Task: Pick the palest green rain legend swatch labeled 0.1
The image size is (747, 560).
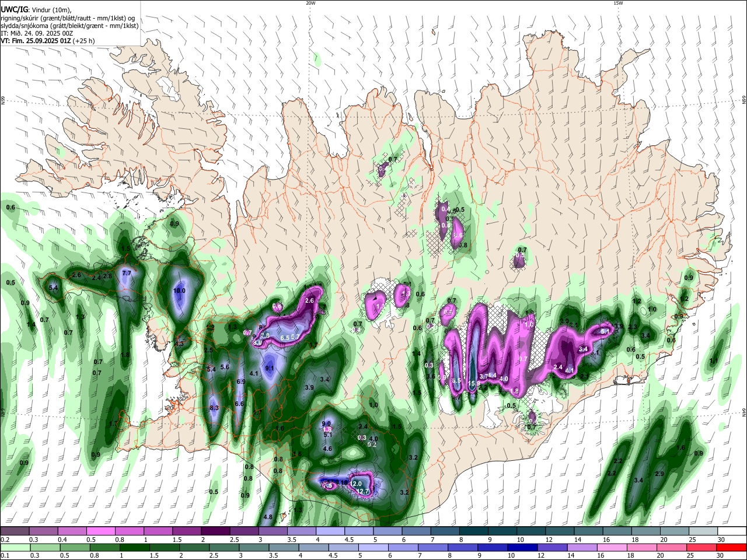Action: click(x=15, y=547)
